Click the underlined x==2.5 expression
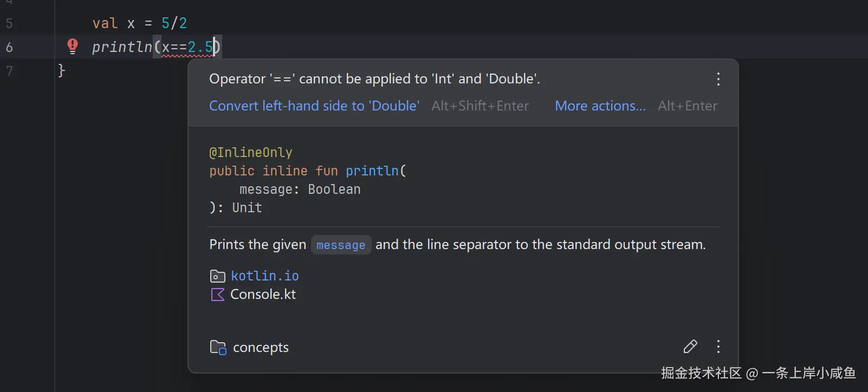 [187, 47]
